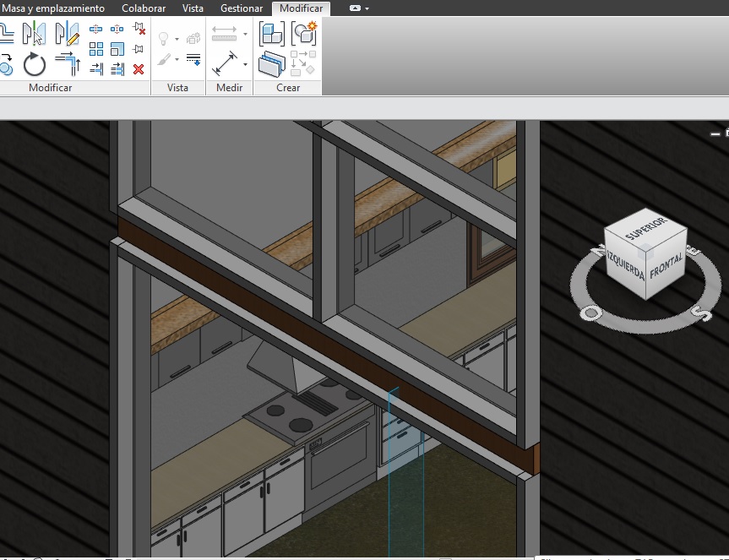Click the Unpin tool with red X

click(139, 30)
